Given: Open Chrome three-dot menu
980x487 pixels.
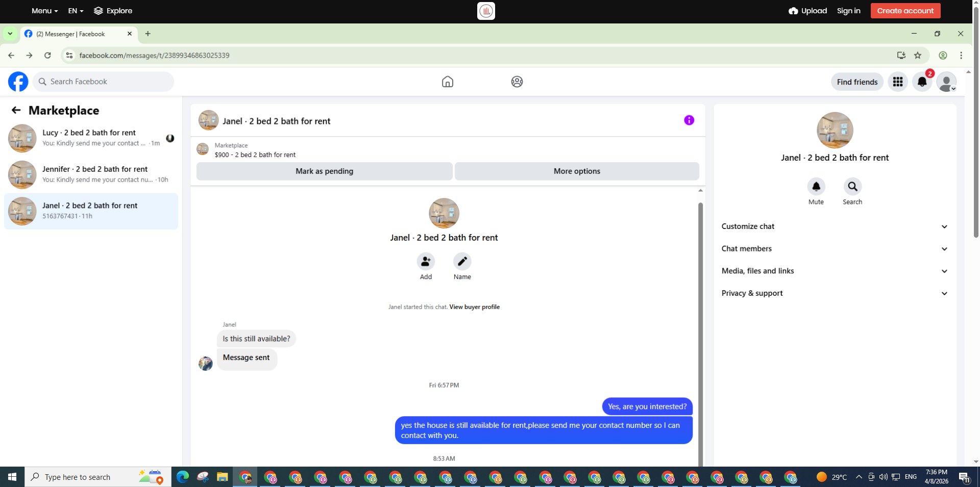Looking at the screenshot, I should pyautogui.click(x=961, y=55).
